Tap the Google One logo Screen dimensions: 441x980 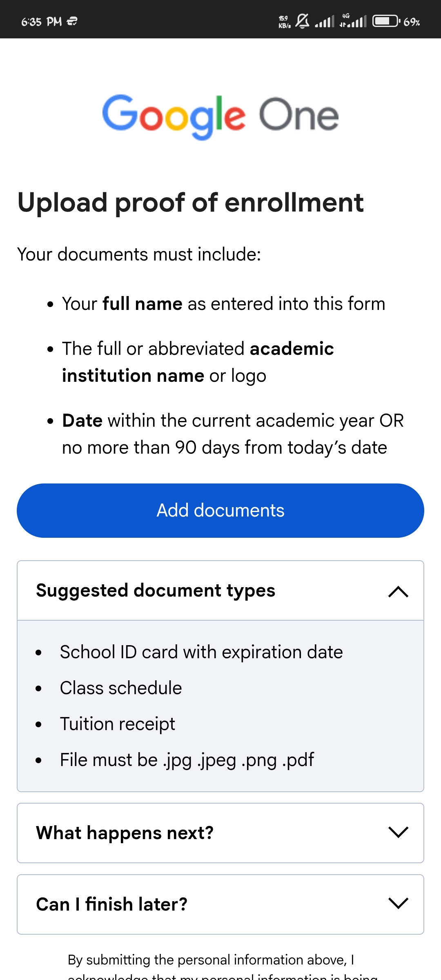tap(220, 116)
